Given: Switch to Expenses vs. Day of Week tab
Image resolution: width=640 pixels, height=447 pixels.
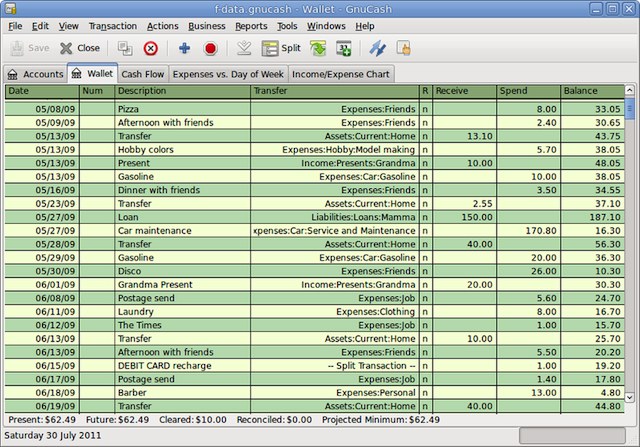Looking at the screenshot, I should 228,74.
